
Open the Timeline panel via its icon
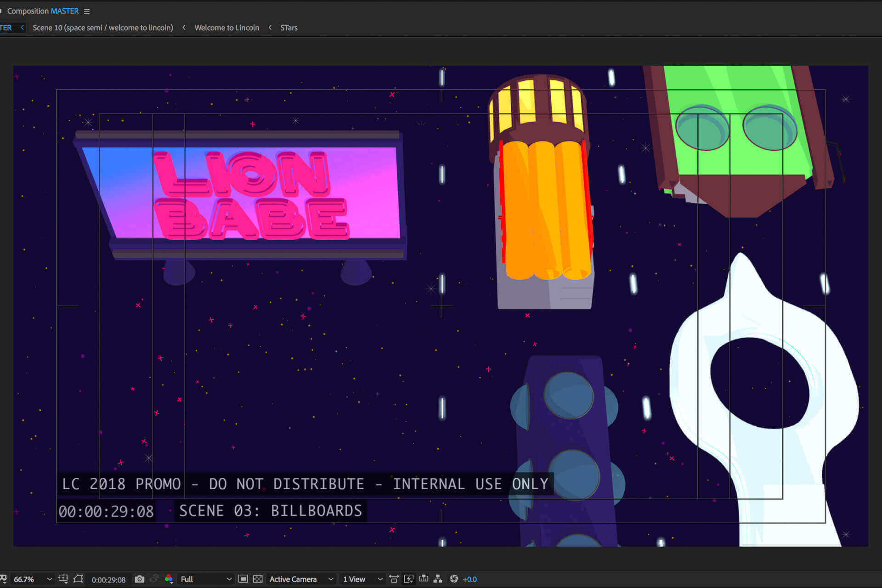tap(424, 579)
